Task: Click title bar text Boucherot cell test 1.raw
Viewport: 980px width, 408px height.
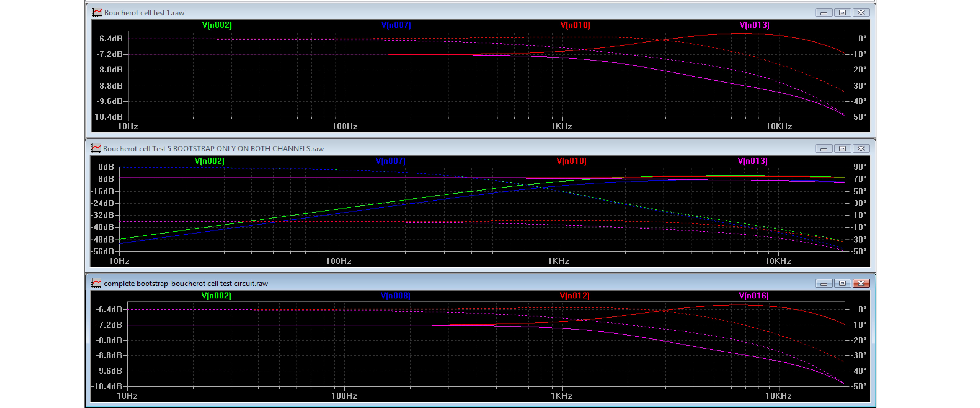Action: 144,13
